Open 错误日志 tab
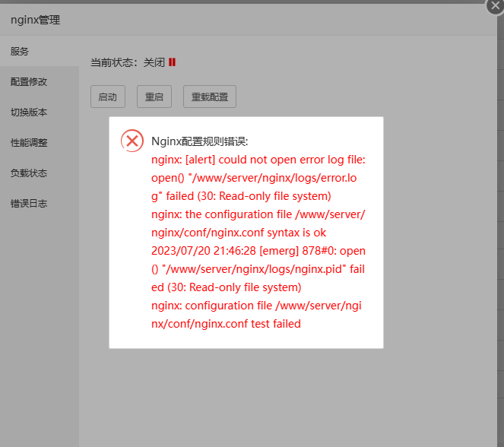The width and height of the screenshot is (504, 447). pyautogui.click(x=40, y=204)
